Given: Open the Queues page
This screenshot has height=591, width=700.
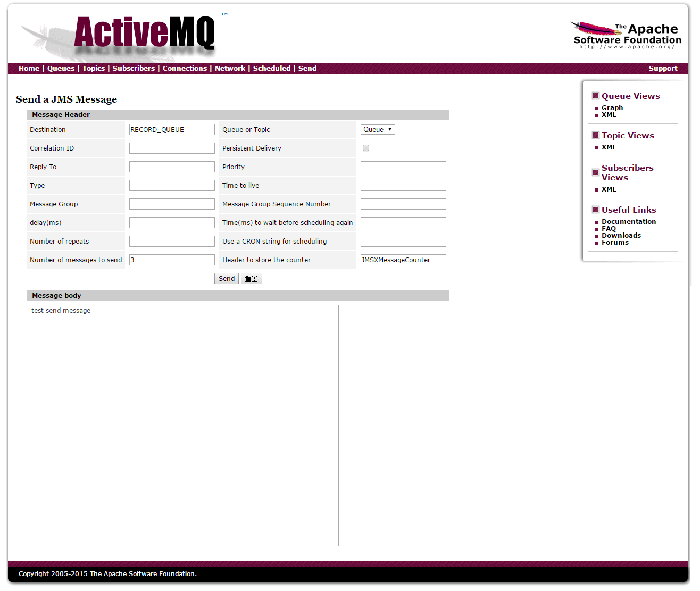Looking at the screenshot, I should click(61, 68).
